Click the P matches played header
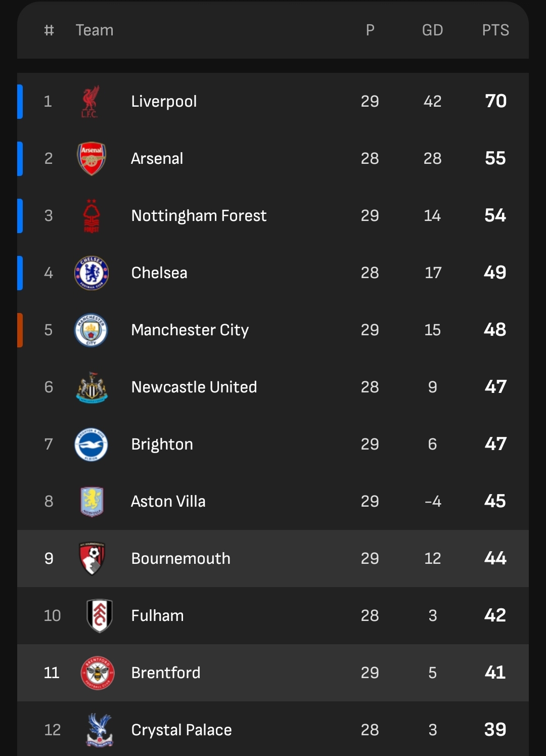 370,30
